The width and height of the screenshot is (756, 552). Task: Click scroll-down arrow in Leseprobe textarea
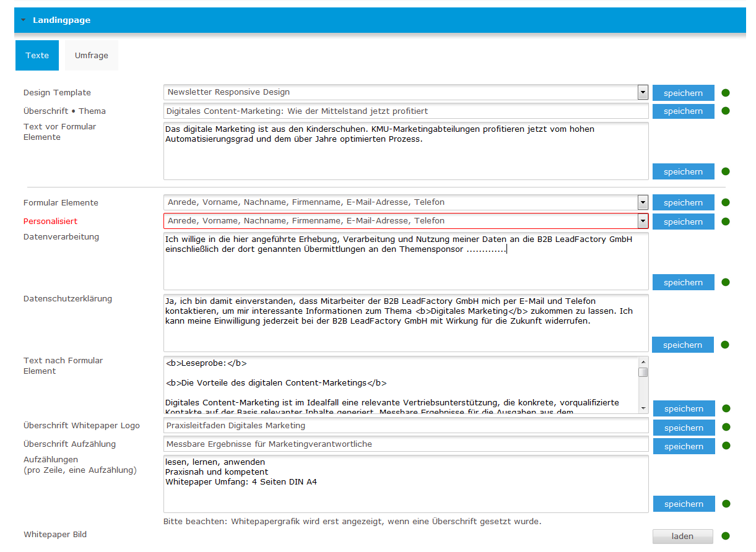(x=643, y=408)
